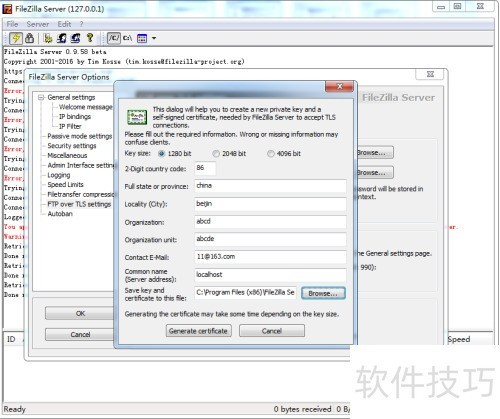Collapse the General settings tree node
This screenshot has width=500, height=419.
pyautogui.click(x=41, y=97)
